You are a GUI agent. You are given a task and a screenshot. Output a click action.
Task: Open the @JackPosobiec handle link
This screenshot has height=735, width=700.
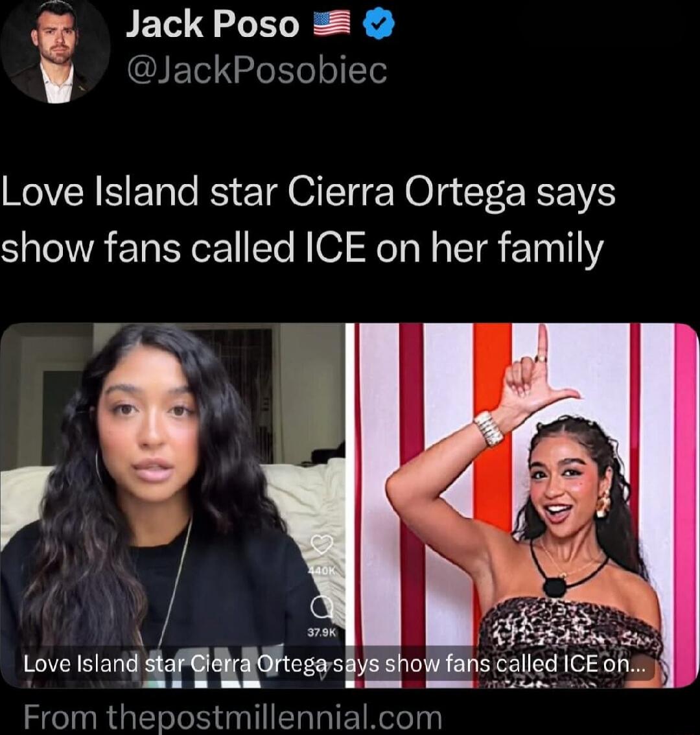pos(257,71)
